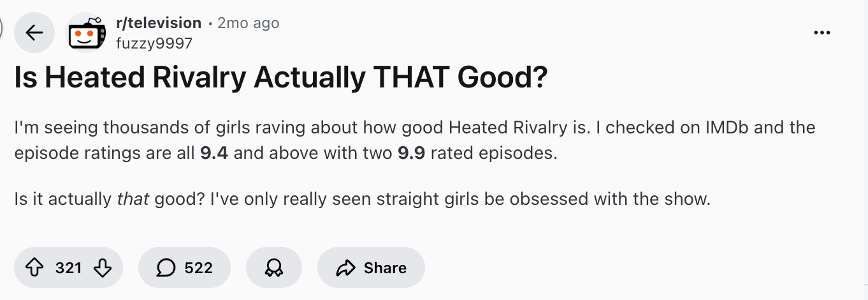868x300 pixels.
Task: Downvote the Heated Rivalry post
Action: tap(102, 267)
